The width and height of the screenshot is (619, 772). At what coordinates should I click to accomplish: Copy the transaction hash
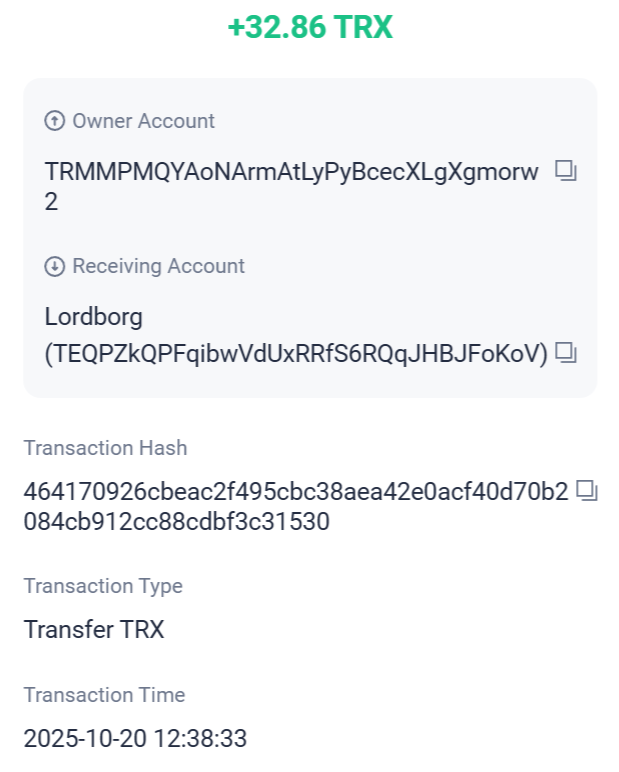click(587, 491)
